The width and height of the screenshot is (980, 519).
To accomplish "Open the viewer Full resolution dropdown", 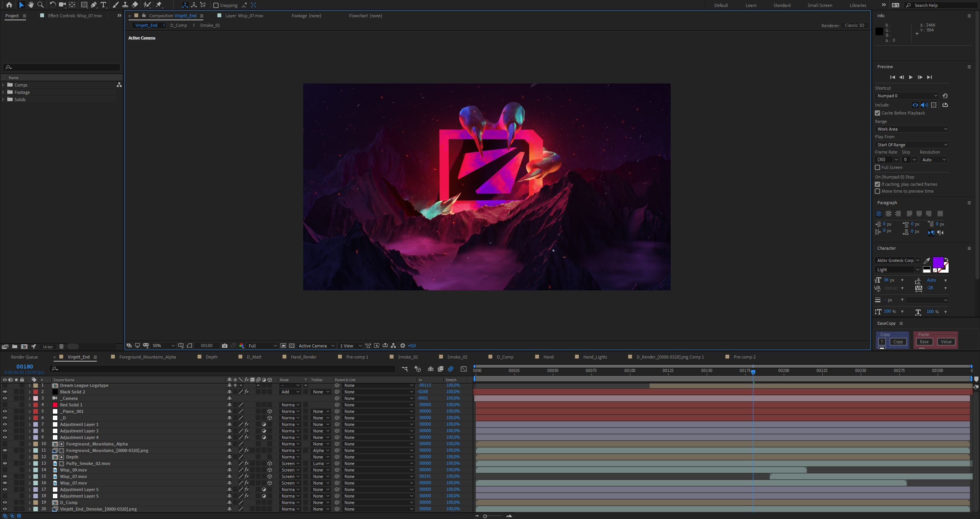I will [263, 345].
